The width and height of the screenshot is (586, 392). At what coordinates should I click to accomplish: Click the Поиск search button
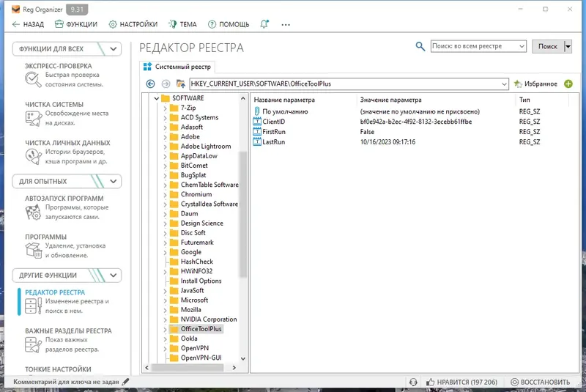(x=547, y=46)
